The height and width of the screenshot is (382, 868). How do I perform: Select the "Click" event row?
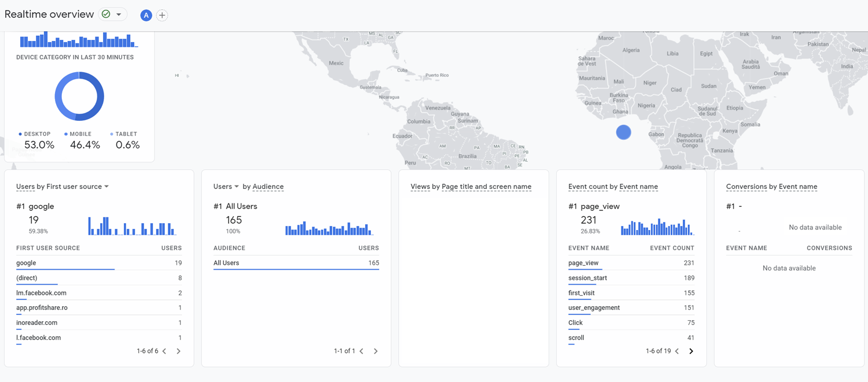coord(631,323)
